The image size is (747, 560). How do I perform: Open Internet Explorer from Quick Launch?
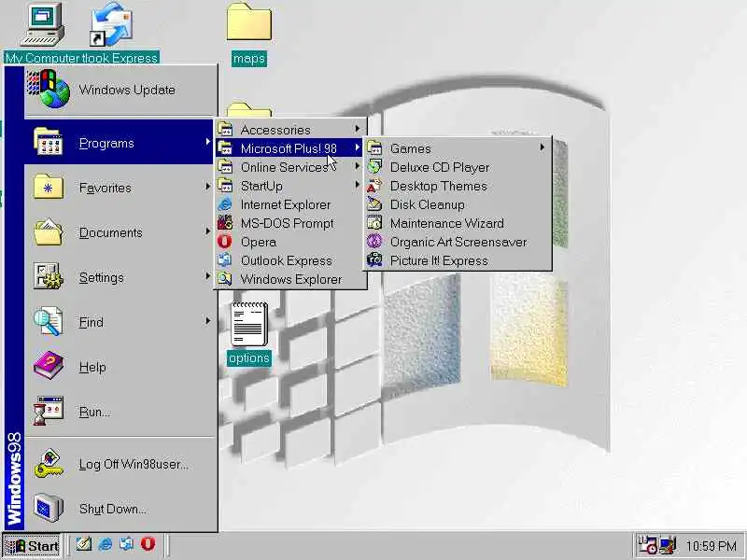pyautogui.click(x=105, y=544)
